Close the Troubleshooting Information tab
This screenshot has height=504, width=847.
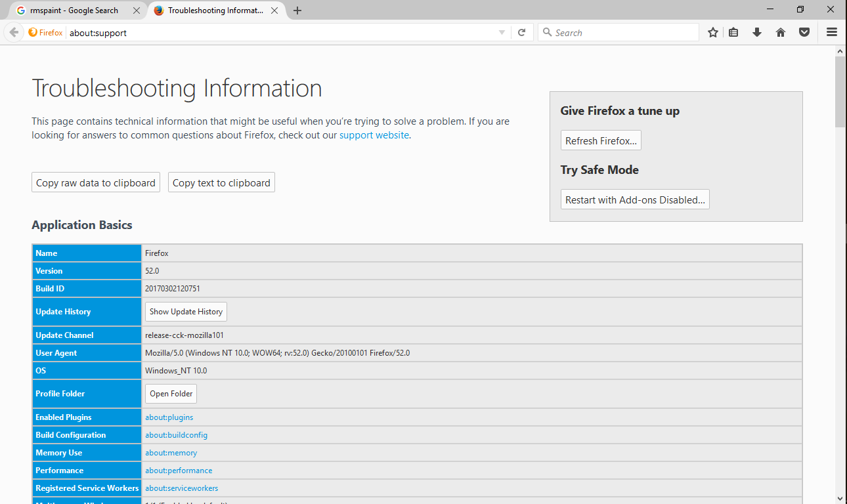pyautogui.click(x=274, y=10)
